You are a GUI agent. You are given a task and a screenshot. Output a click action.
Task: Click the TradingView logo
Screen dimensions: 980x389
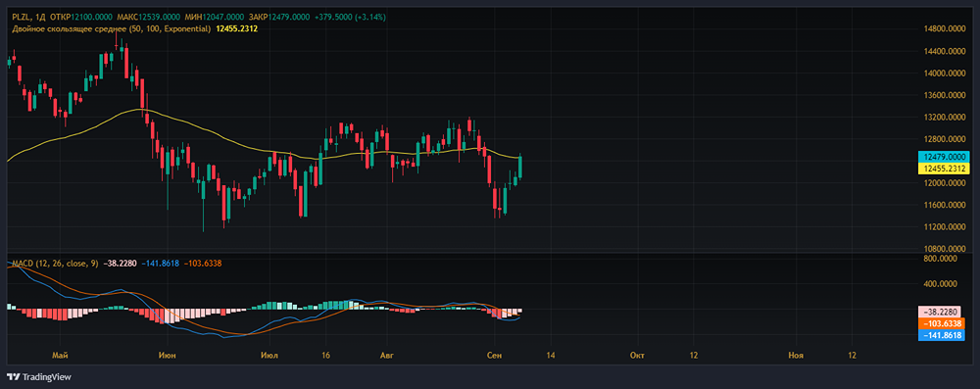coord(39,377)
